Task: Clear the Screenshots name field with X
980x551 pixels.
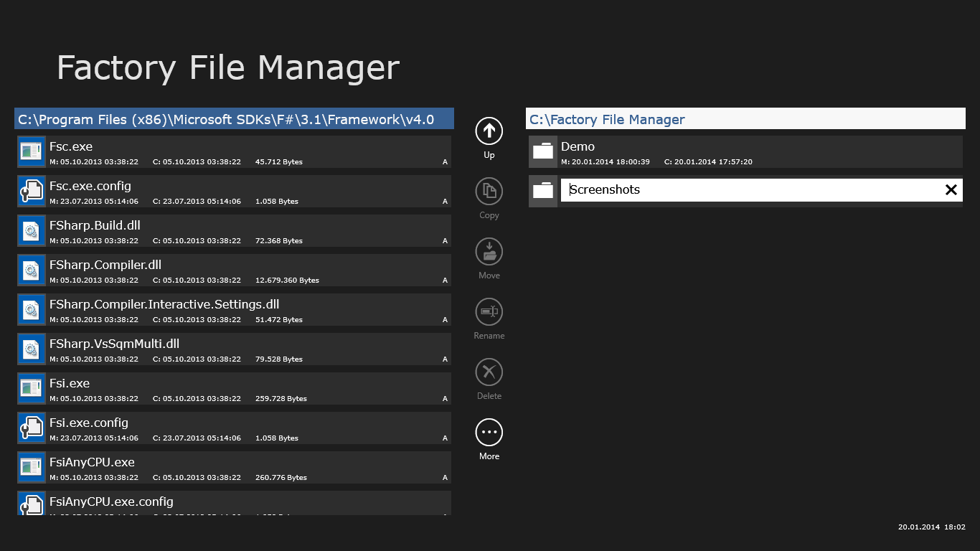Action: point(951,190)
